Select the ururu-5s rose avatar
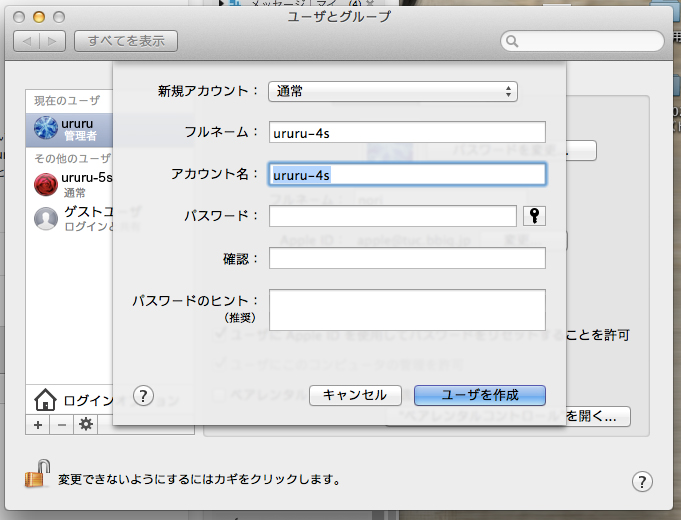This screenshot has height=520, width=681. click(46, 184)
